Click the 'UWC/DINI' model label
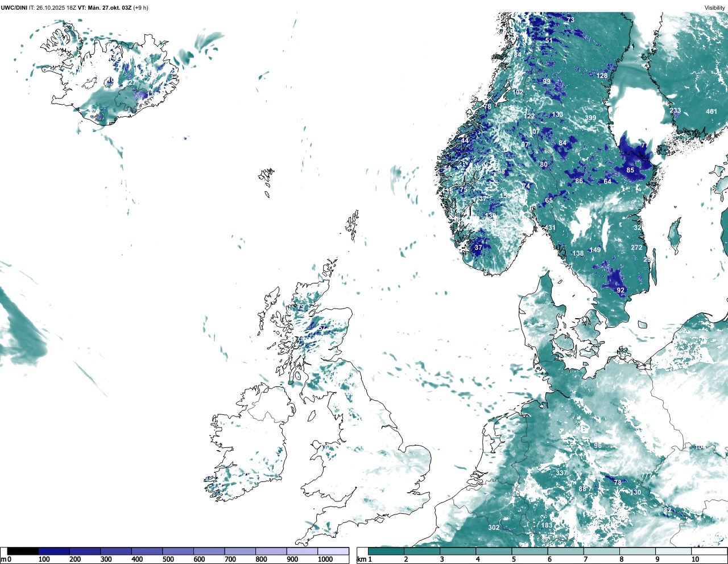The height and width of the screenshot is (564, 728). tap(14, 7)
